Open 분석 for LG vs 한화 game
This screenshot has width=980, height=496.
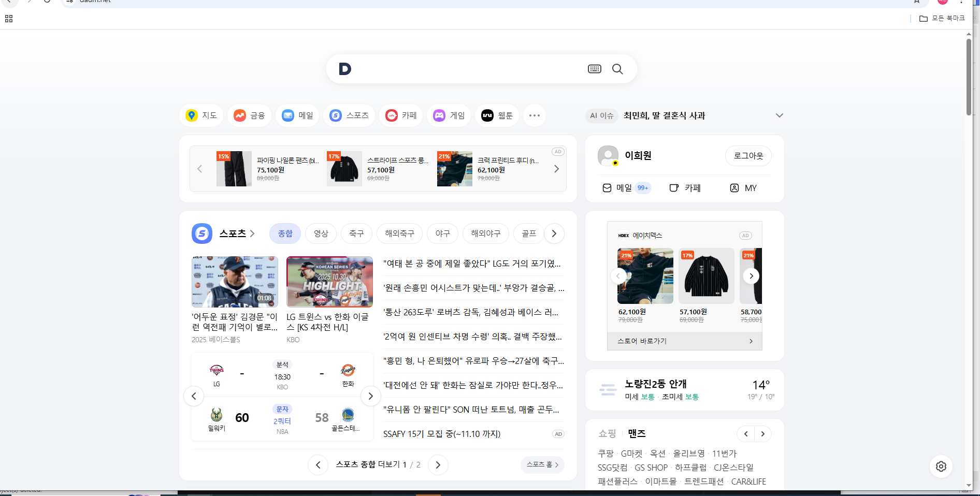(x=282, y=364)
